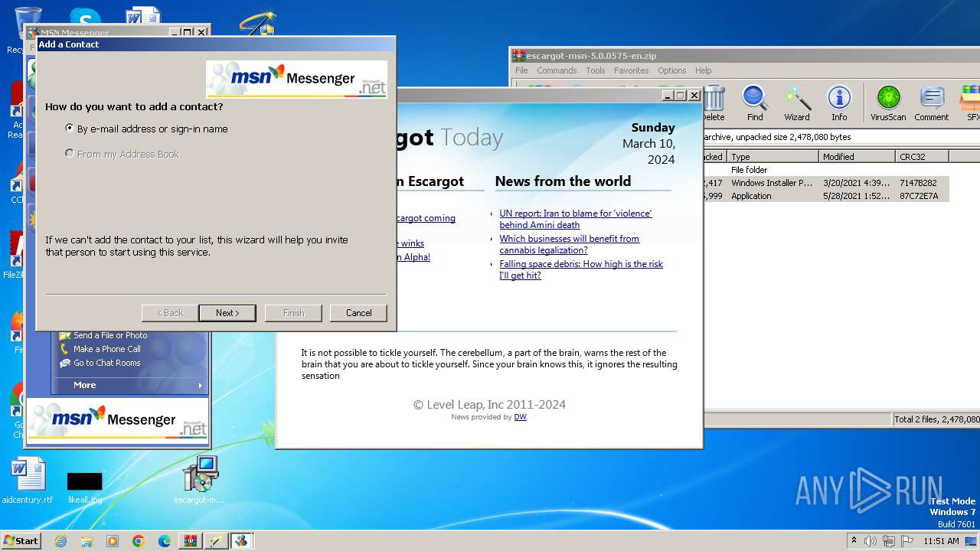Switch to MSN Messenger taskbar button
980x551 pixels.
[241, 541]
